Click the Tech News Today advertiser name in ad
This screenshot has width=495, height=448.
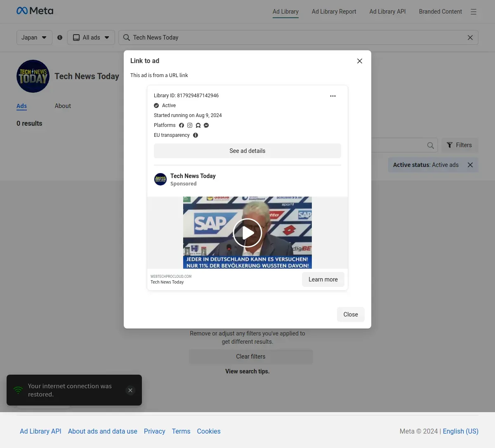[193, 176]
